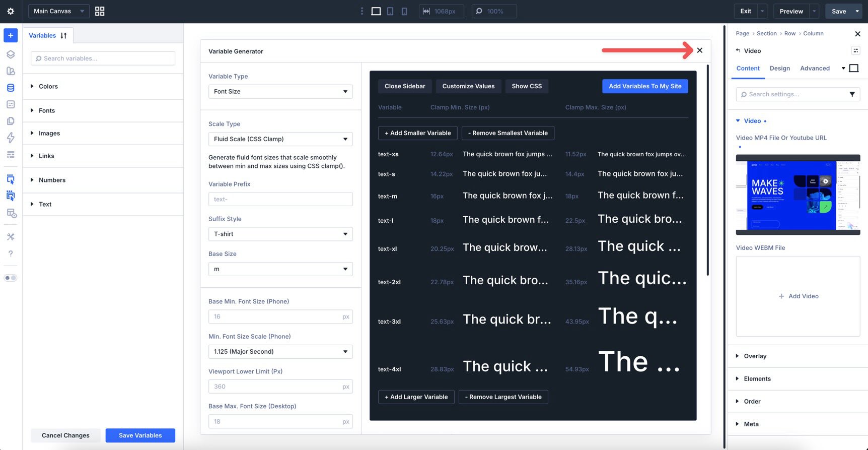Click the Variable Prefix input field

point(280,199)
